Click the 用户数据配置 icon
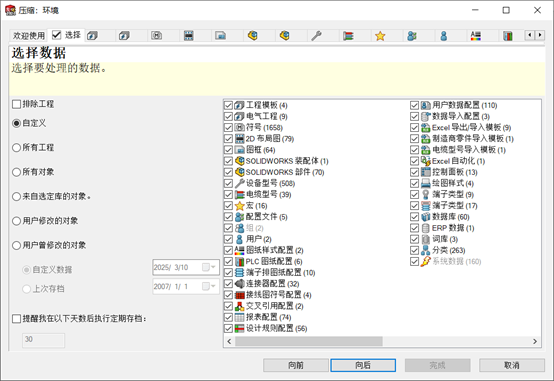The image size is (554, 381). click(x=426, y=105)
